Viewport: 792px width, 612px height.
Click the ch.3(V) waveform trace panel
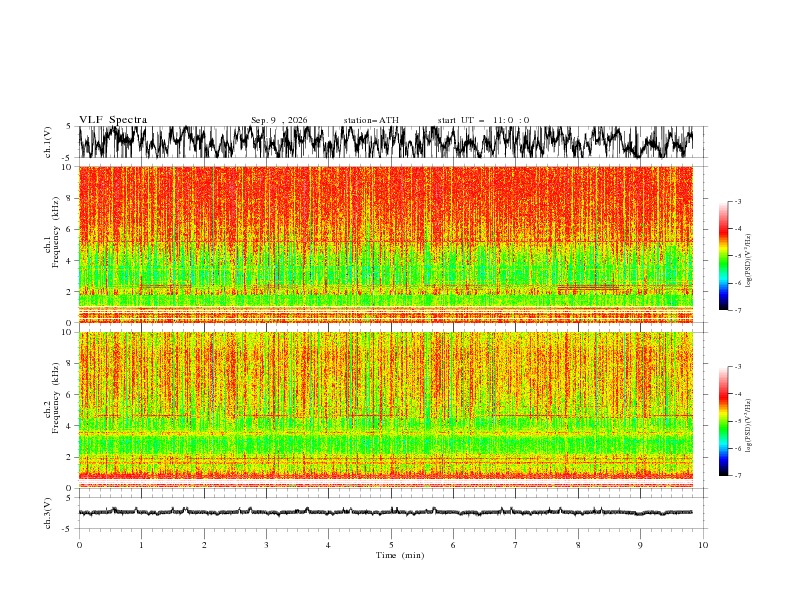[x=386, y=513]
